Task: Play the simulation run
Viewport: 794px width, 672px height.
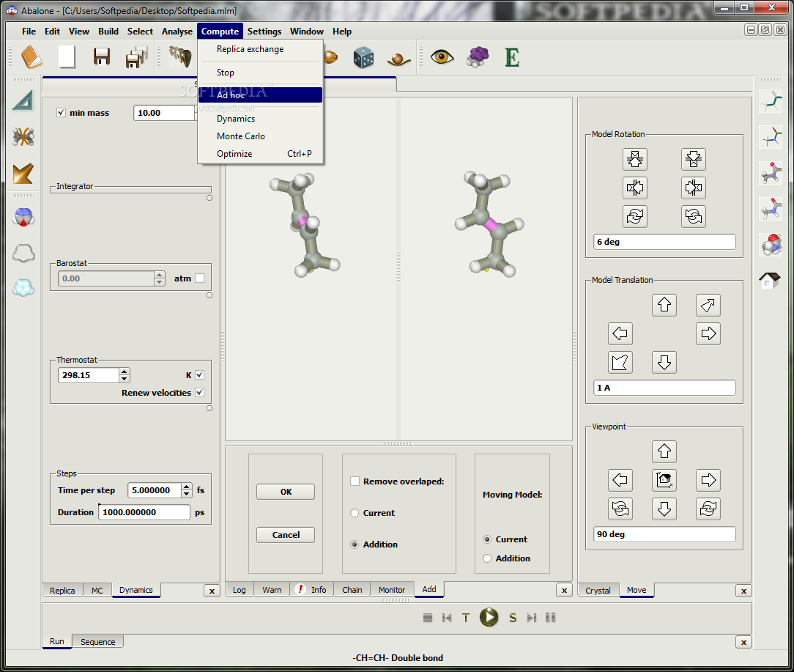Action: tap(489, 617)
